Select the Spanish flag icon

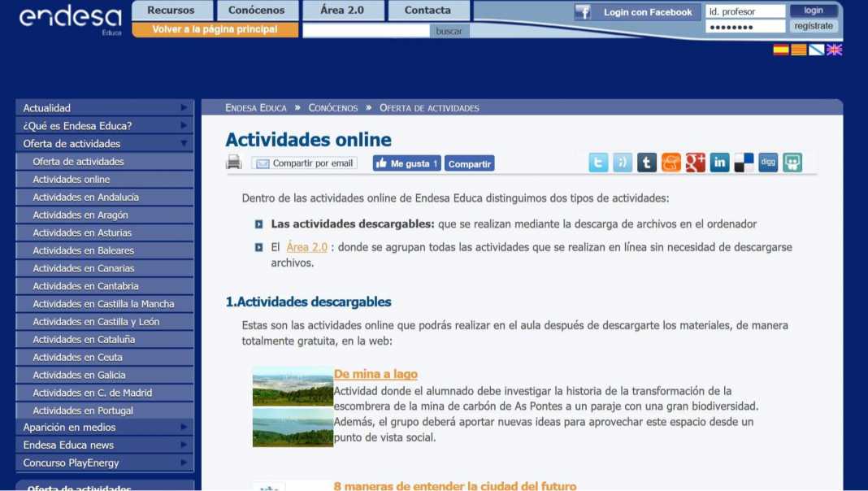[x=780, y=50]
